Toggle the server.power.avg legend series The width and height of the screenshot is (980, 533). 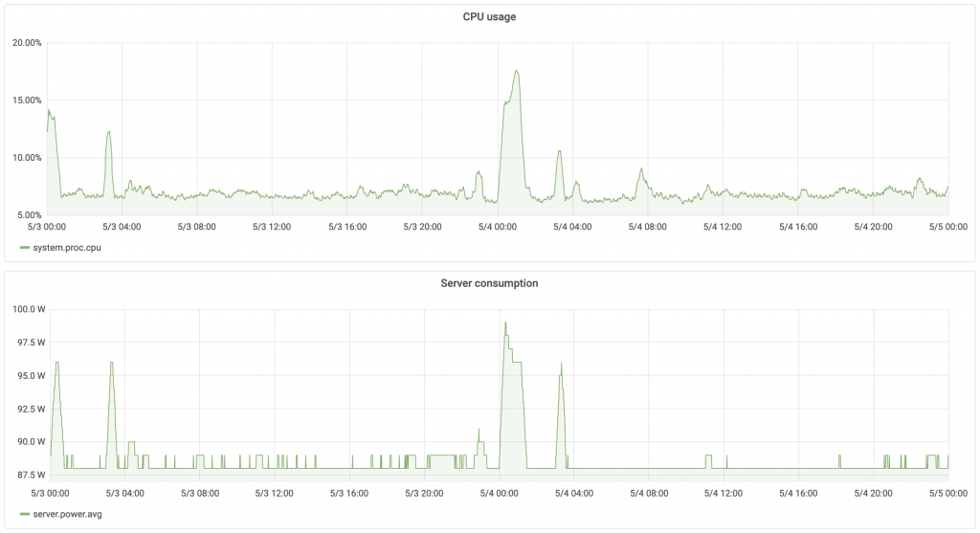point(67,514)
